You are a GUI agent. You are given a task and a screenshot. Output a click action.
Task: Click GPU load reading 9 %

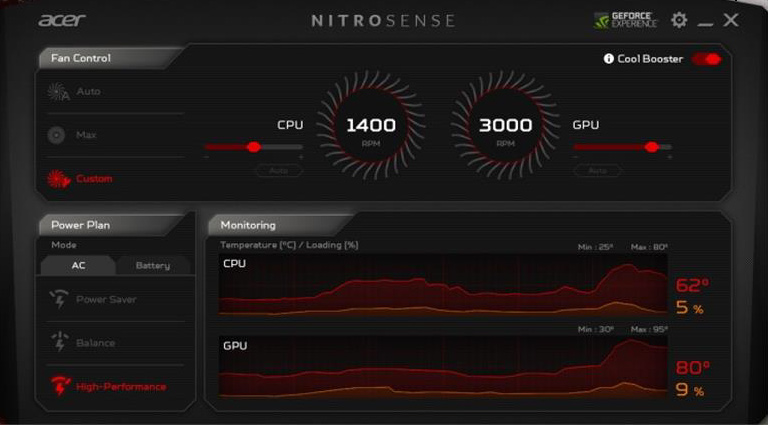[x=690, y=390]
